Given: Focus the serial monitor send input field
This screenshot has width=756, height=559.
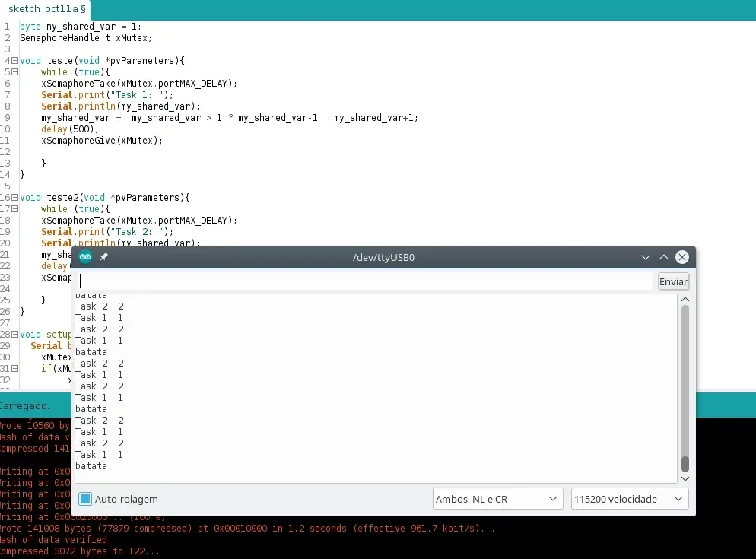Looking at the screenshot, I should (365, 281).
